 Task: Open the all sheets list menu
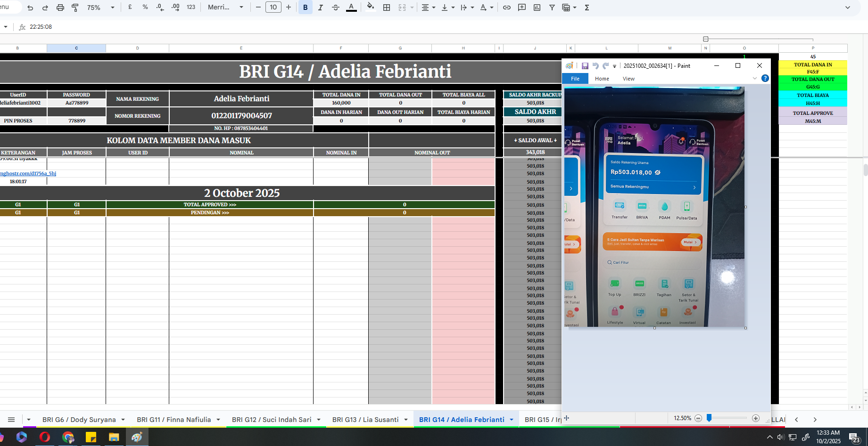pyautogui.click(x=11, y=420)
